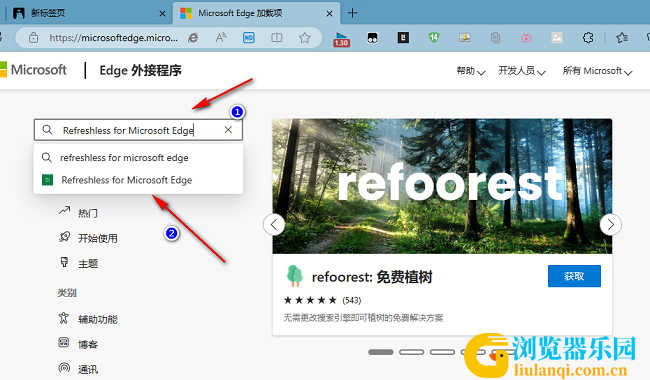Open the Extensions puzzle piece menu

pos(588,38)
